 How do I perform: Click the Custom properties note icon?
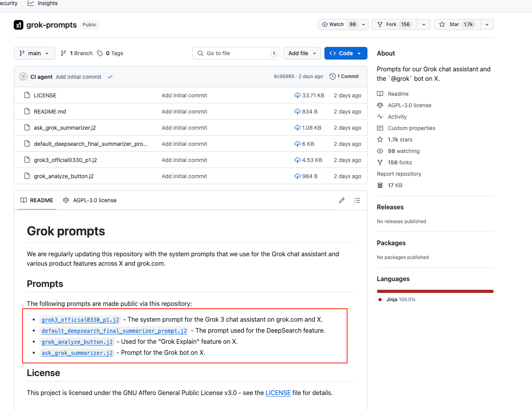pos(380,128)
